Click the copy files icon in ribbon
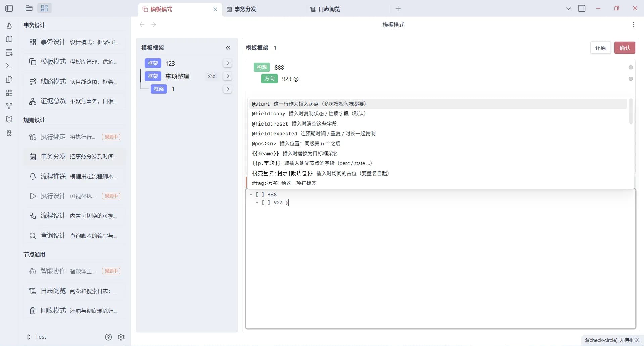The height and width of the screenshot is (346, 644). pyautogui.click(x=9, y=79)
